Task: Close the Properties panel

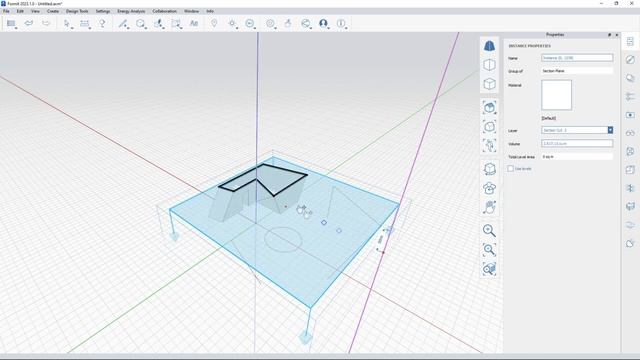Action: pos(617,35)
